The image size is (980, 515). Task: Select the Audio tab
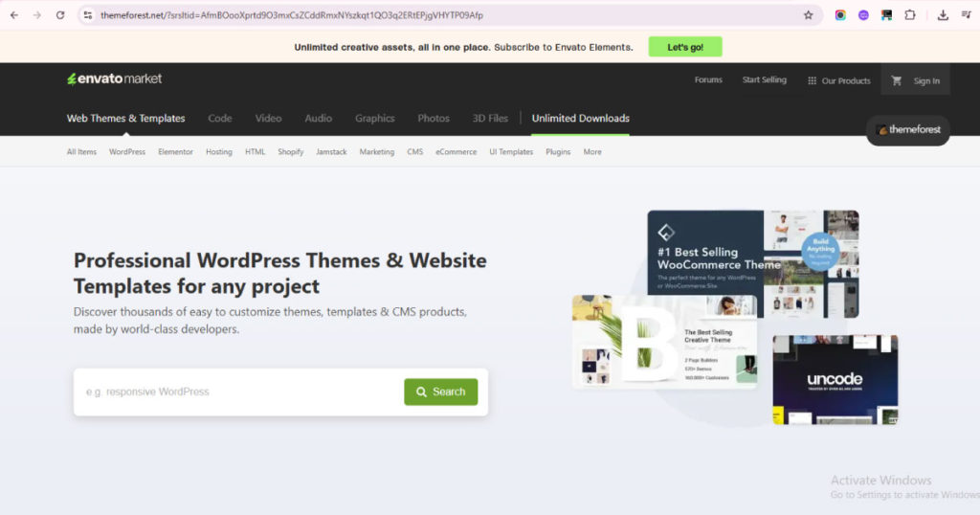point(318,118)
